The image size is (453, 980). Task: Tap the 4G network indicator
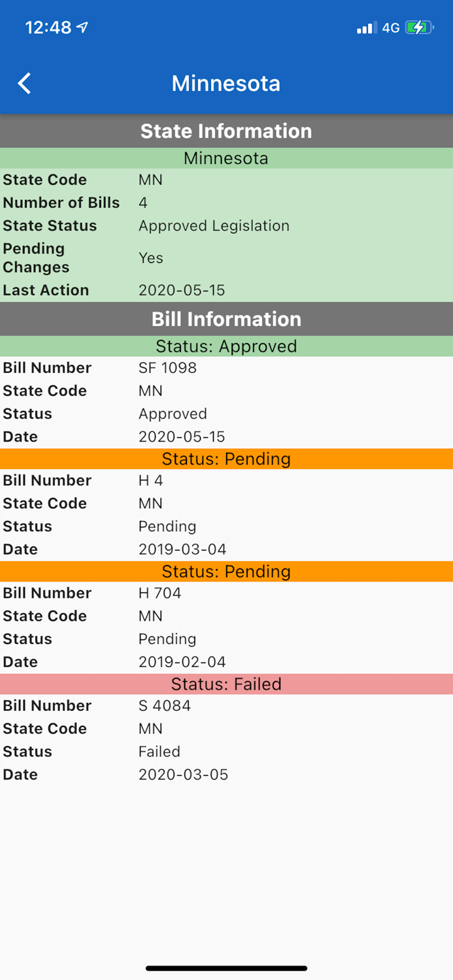(390, 27)
